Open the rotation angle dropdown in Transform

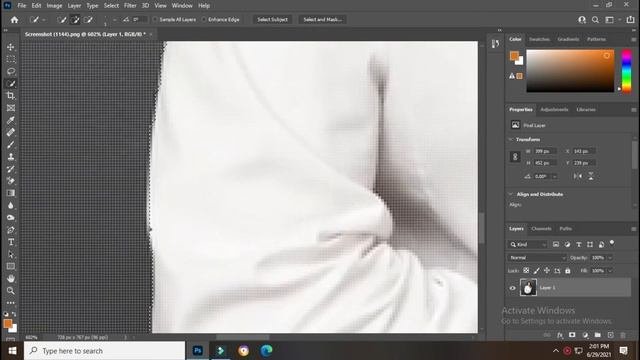554,176
